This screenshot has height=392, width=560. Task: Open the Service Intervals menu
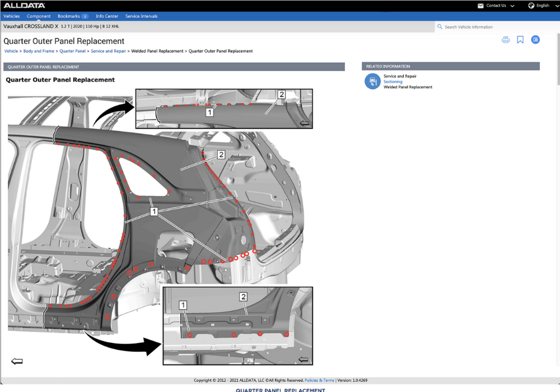pyautogui.click(x=141, y=16)
